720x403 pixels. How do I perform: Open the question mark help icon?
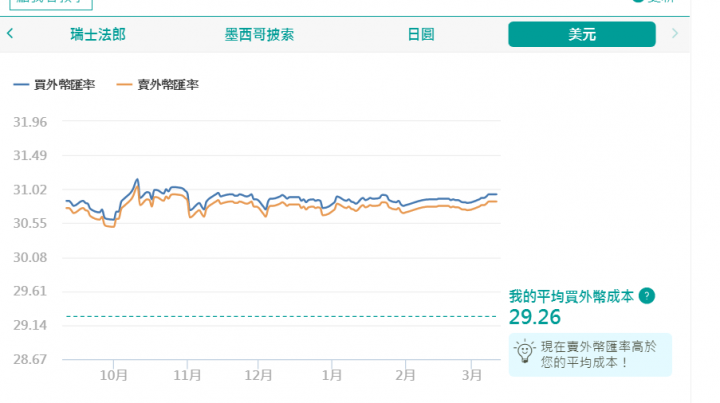point(647,296)
